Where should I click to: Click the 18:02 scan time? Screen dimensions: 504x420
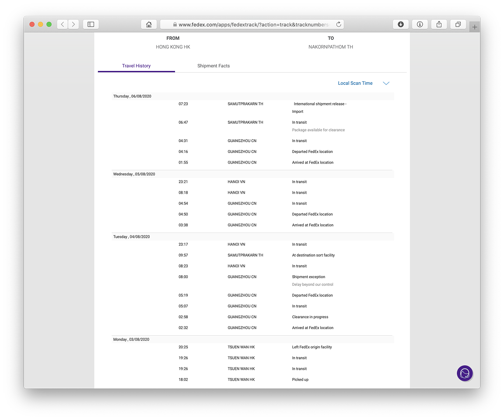point(183,379)
